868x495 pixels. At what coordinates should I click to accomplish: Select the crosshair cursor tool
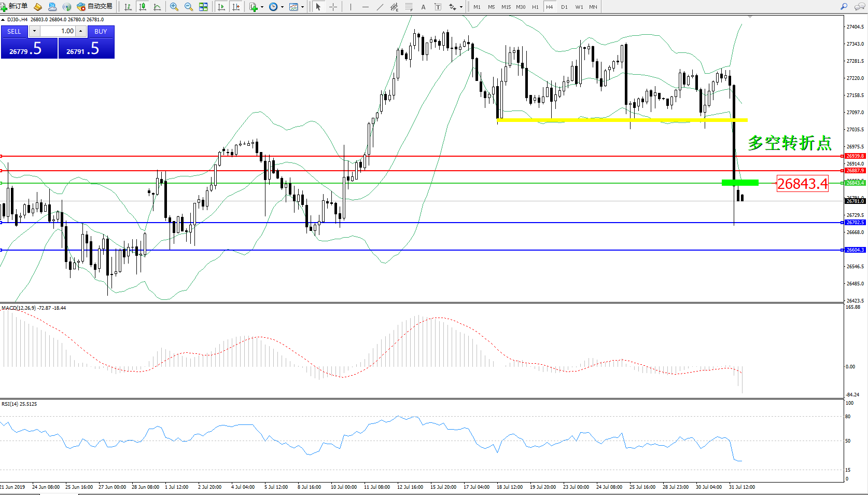333,7
